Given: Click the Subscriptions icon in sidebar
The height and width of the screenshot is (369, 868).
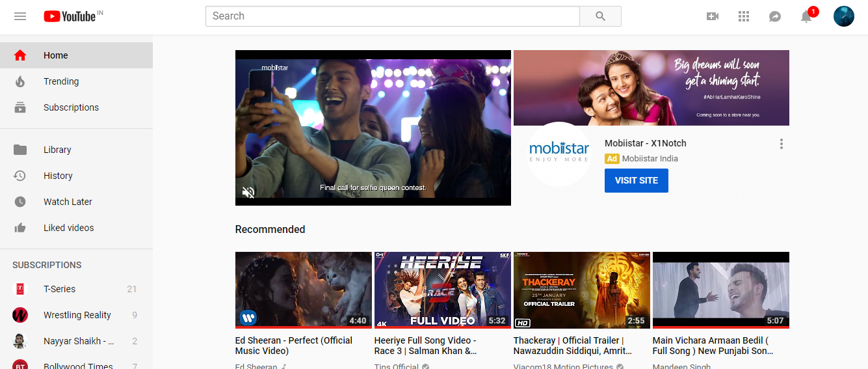Looking at the screenshot, I should (x=20, y=107).
